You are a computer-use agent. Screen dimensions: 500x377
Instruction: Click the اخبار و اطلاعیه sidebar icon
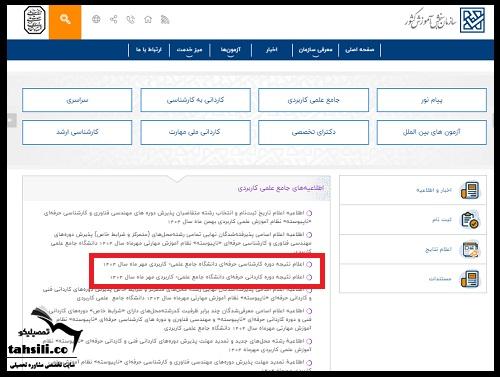(x=470, y=190)
